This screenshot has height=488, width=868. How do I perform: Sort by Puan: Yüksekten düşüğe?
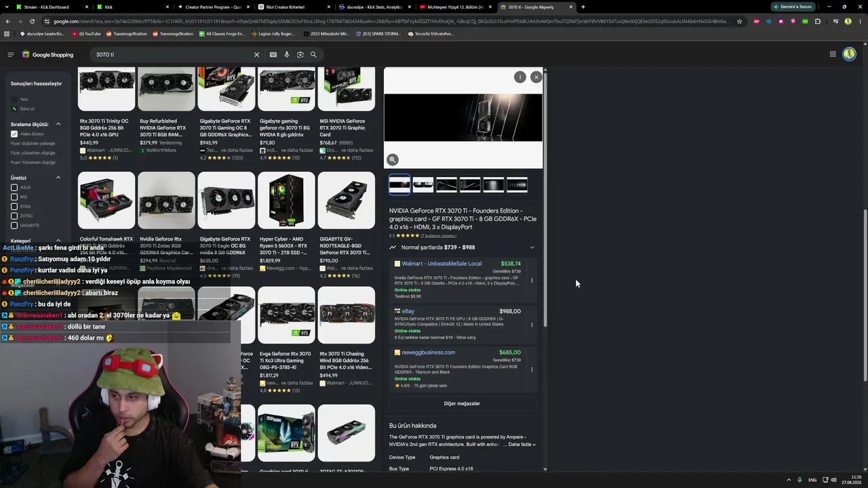(x=33, y=163)
